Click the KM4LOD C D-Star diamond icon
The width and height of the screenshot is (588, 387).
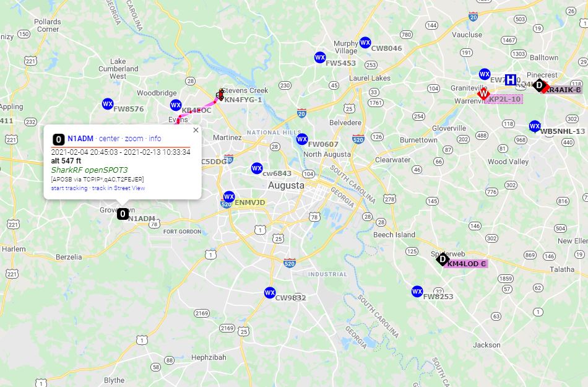[443, 259]
